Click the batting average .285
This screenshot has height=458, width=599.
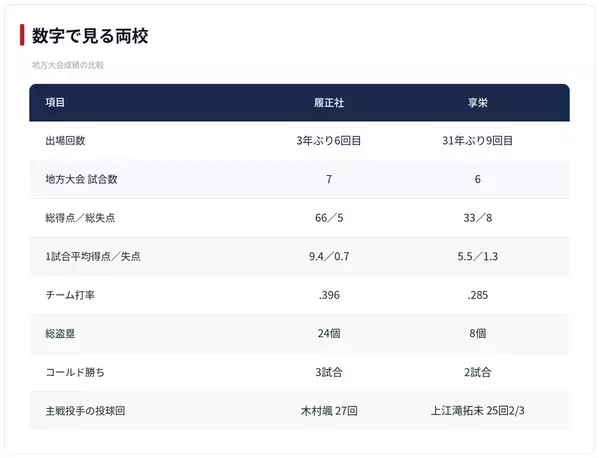(x=478, y=295)
